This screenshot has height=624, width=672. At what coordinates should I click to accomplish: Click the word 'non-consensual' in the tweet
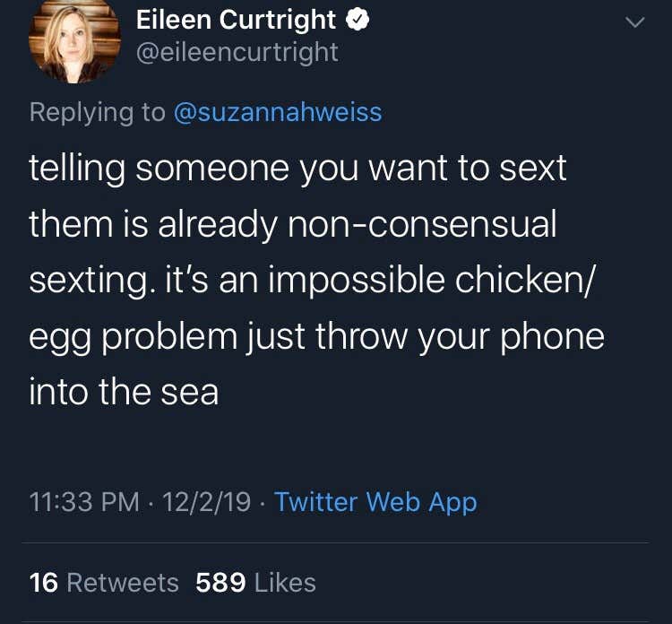pyautogui.click(x=422, y=224)
